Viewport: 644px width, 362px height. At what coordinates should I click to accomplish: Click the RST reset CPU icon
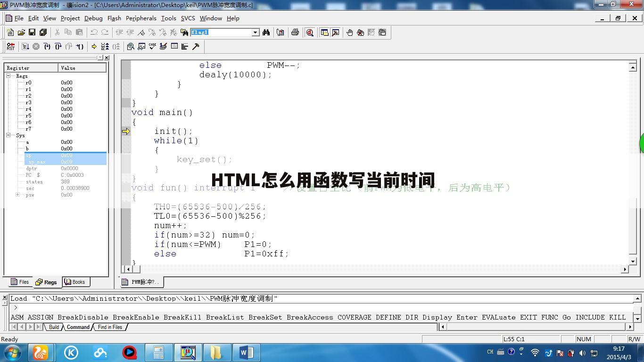pyautogui.click(x=10, y=46)
